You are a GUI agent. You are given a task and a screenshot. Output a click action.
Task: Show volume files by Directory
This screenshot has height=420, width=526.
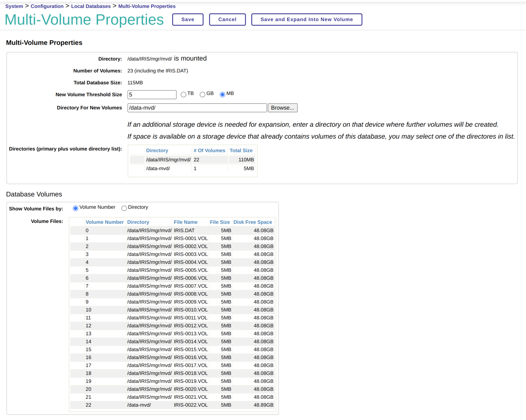click(x=124, y=208)
